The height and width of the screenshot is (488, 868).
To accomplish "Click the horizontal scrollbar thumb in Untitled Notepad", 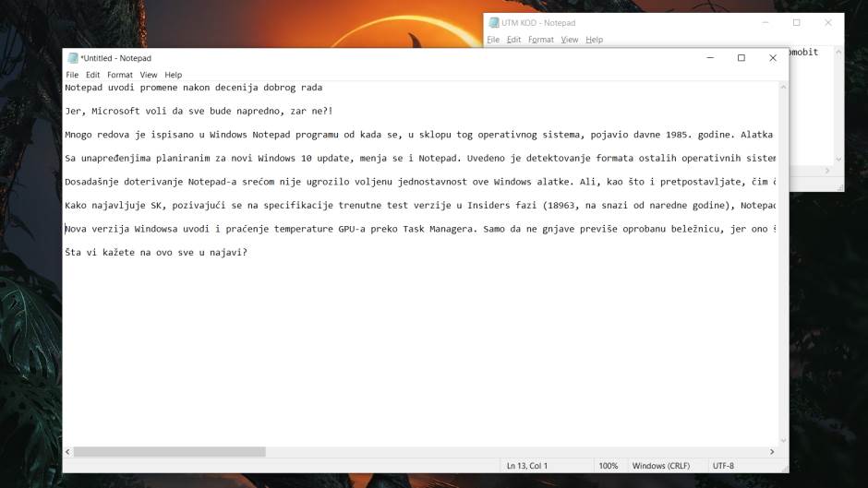I will (x=169, y=452).
